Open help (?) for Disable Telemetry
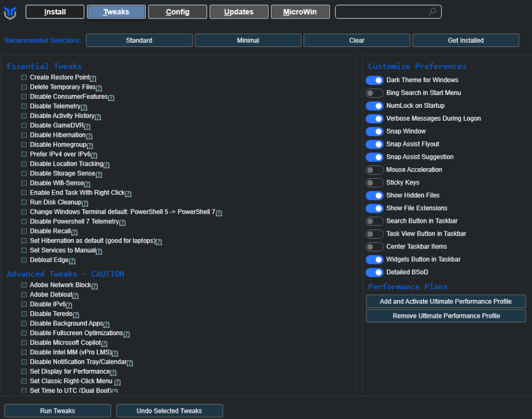This screenshot has width=532, height=419. tap(84, 107)
